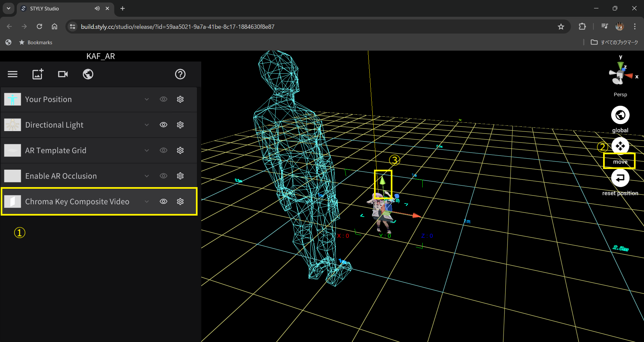Click the globe publish icon in toolbar
This screenshot has width=644, height=342.
pyautogui.click(x=88, y=74)
